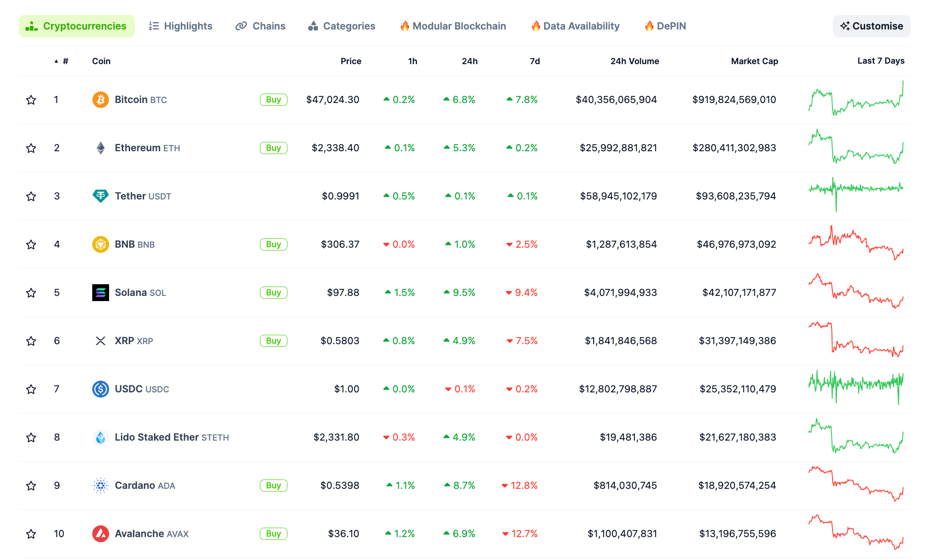Open Tether's 7-day sparkline chart
This screenshot has height=560, width=943.
[856, 194]
